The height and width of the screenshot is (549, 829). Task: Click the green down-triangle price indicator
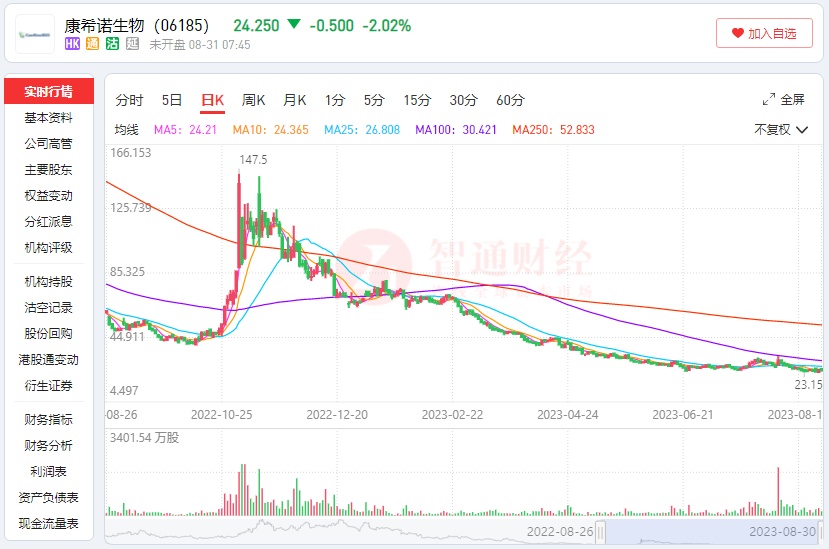[294, 24]
